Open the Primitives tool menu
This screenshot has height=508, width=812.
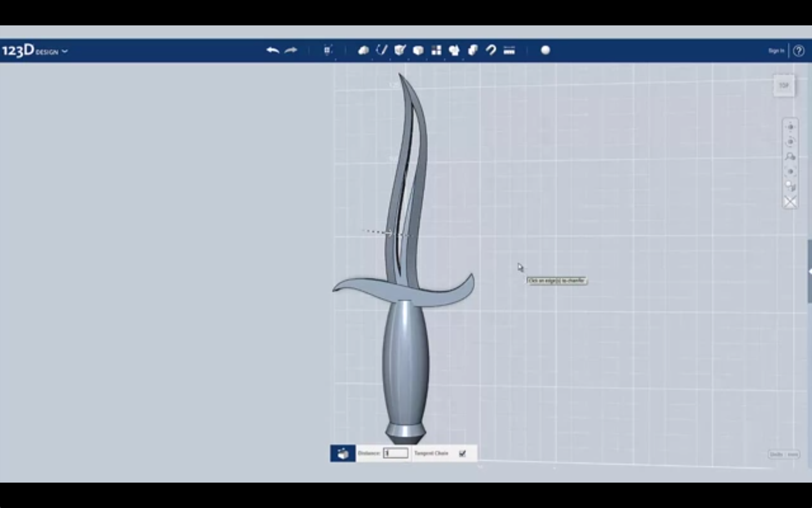[364, 50]
